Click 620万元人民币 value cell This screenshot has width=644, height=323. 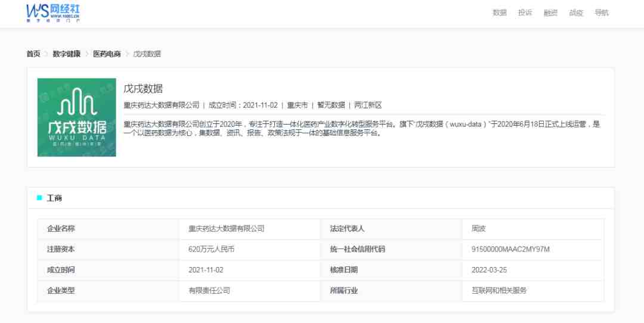tap(250, 249)
